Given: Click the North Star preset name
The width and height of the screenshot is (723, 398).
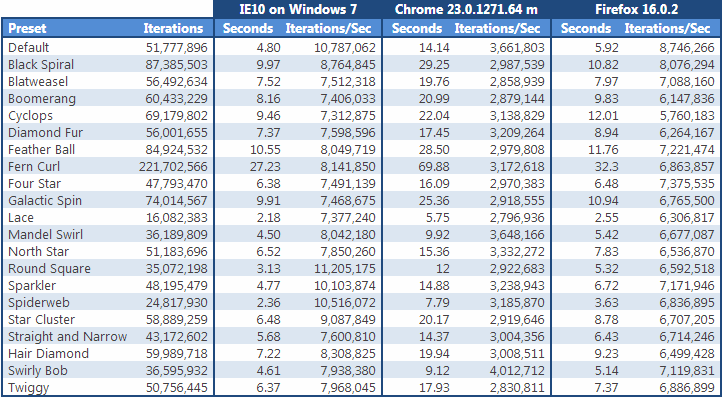Looking at the screenshot, I should [x=39, y=252].
